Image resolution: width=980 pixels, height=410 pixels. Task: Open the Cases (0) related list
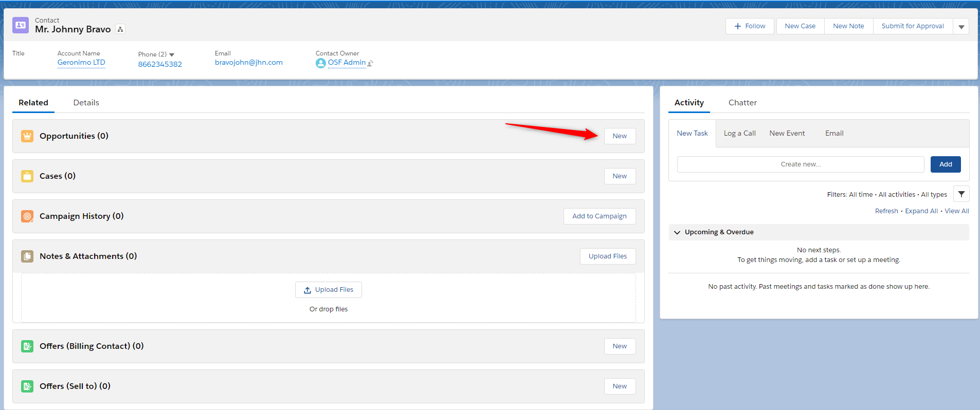pos(58,176)
